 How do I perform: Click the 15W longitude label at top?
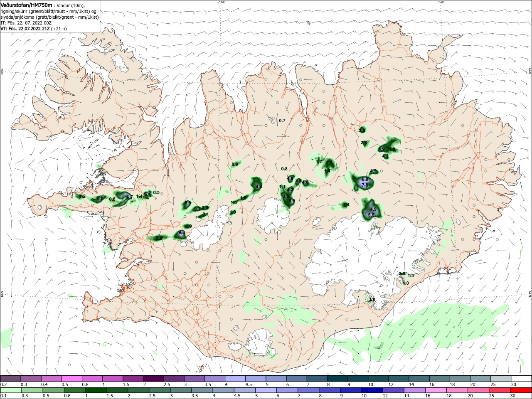coord(440,2)
